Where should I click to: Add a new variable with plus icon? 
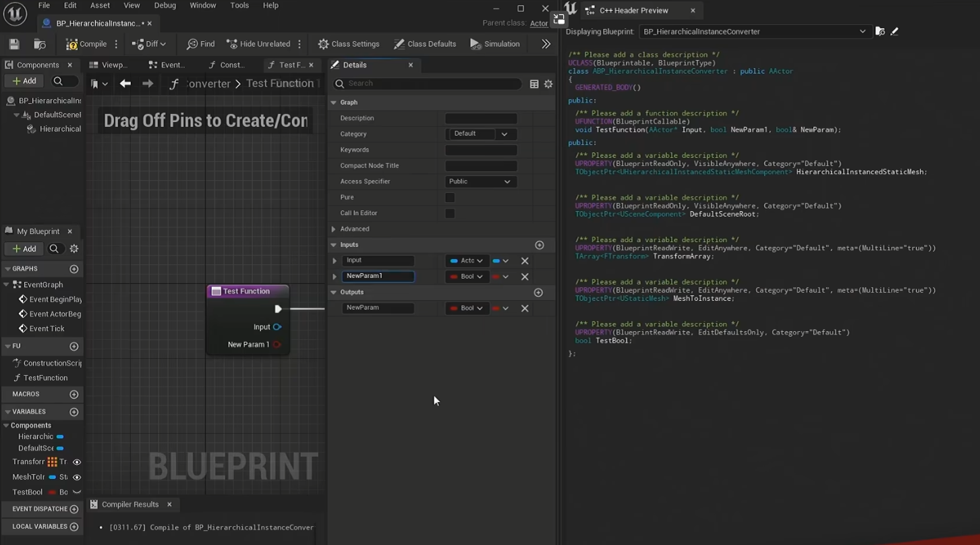coord(74,411)
